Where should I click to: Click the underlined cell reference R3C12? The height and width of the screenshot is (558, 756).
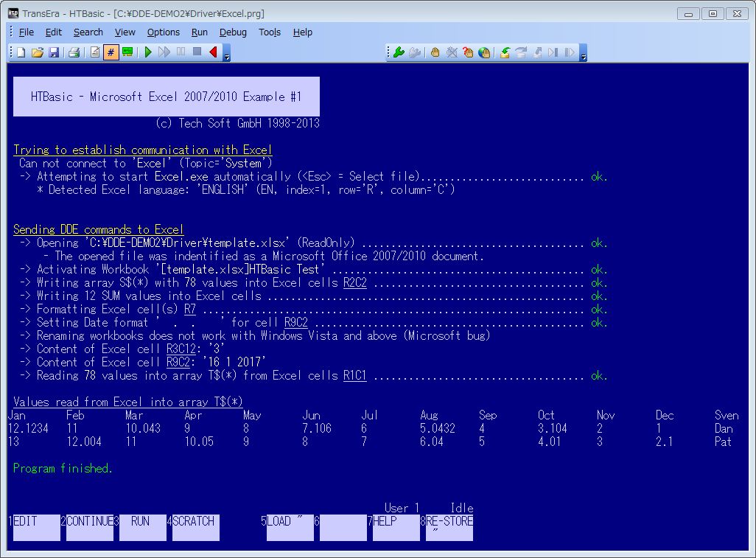(181, 349)
